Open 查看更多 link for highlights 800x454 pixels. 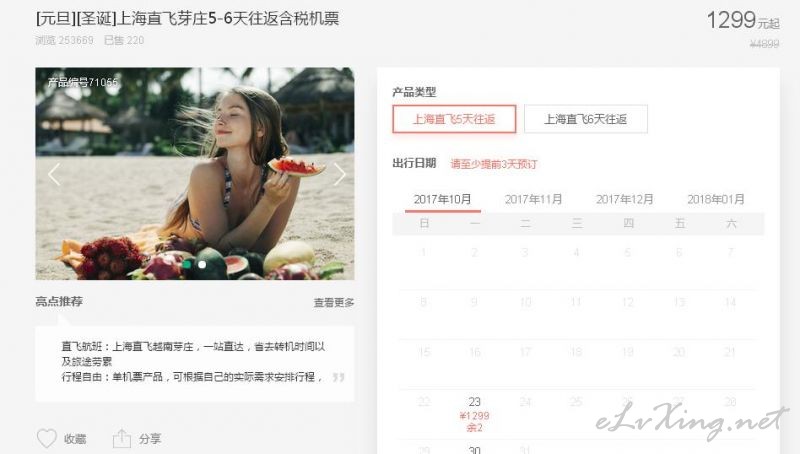334,302
